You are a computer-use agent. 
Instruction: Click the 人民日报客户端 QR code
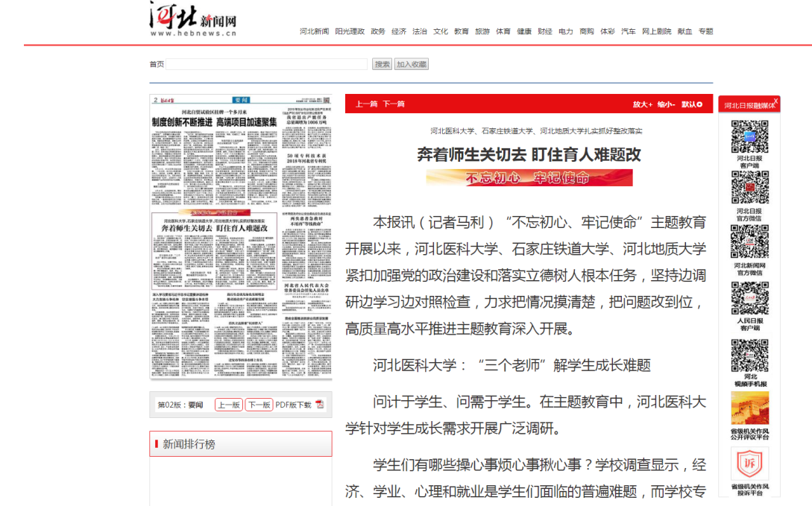tap(749, 298)
